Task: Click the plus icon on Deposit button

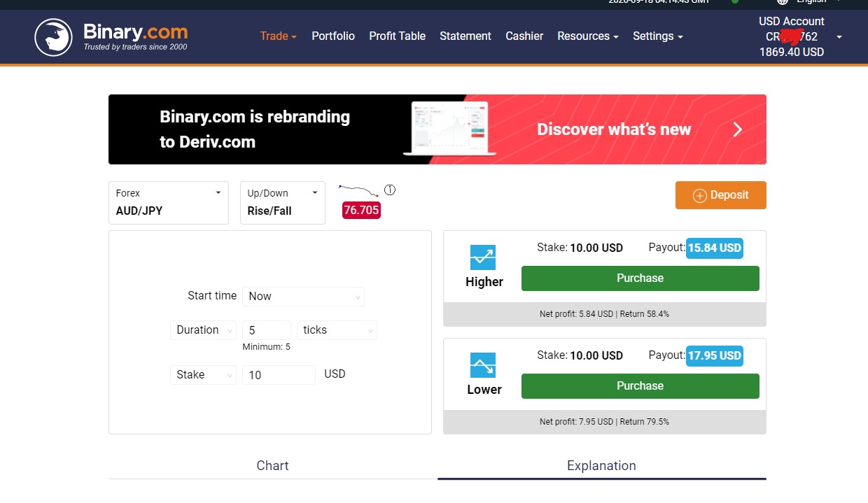Action: click(x=699, y=196)
